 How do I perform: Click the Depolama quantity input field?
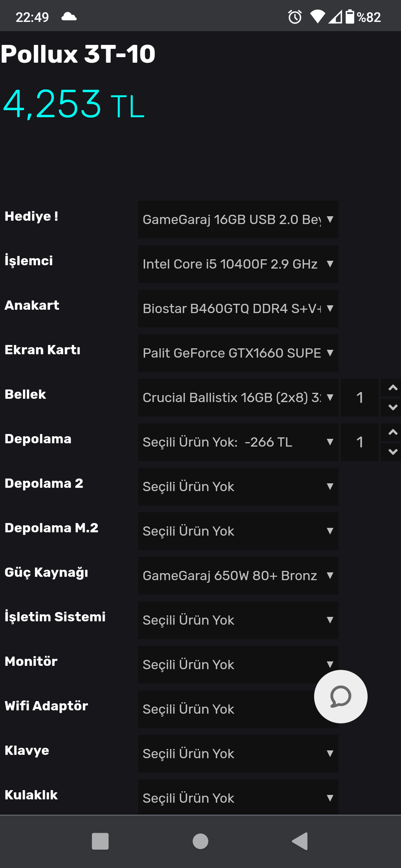(x=359, y=442)
